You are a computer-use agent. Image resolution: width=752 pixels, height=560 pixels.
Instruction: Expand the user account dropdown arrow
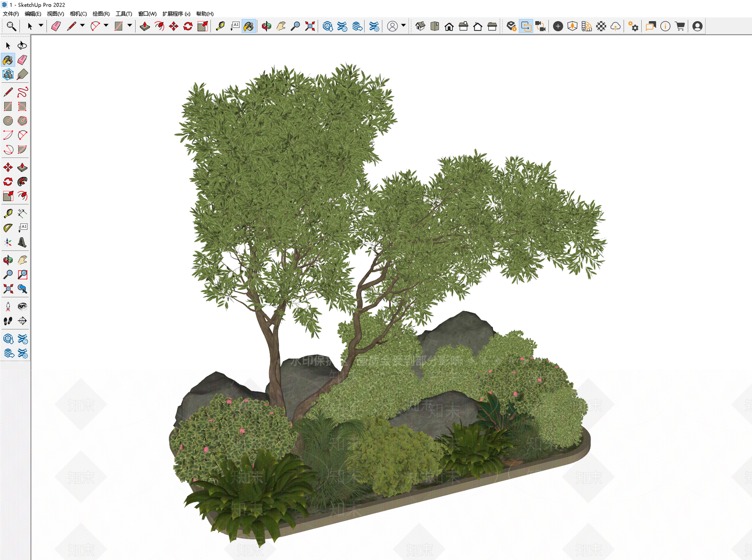[403, 26]
